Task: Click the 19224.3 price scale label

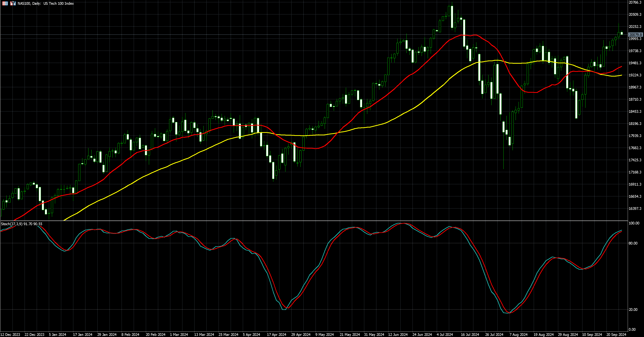Action: [635, 75]
